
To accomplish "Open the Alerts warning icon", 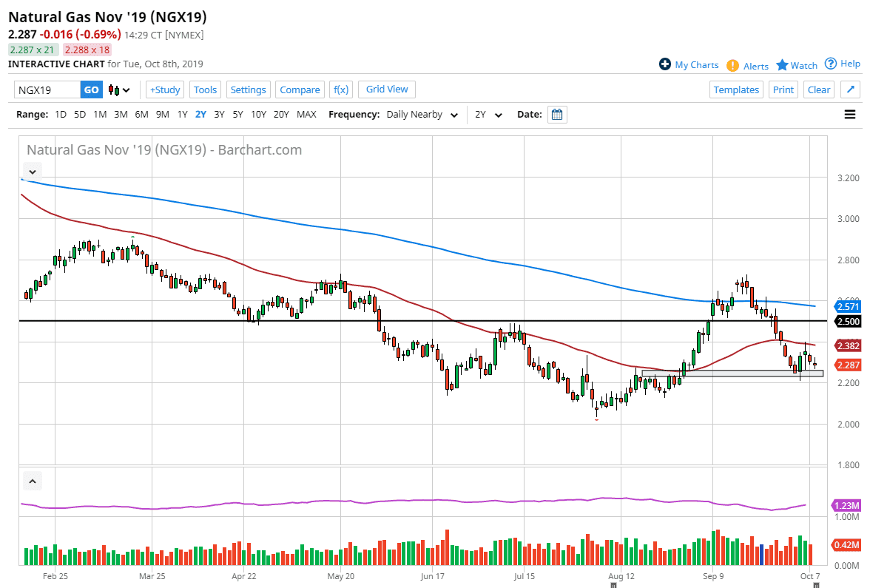I will pyautogui.click(x=732, y=65).
